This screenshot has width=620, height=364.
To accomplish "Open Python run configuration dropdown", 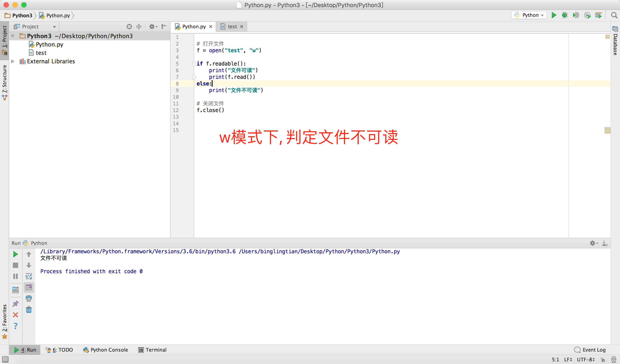I will [x=529, y=15].
